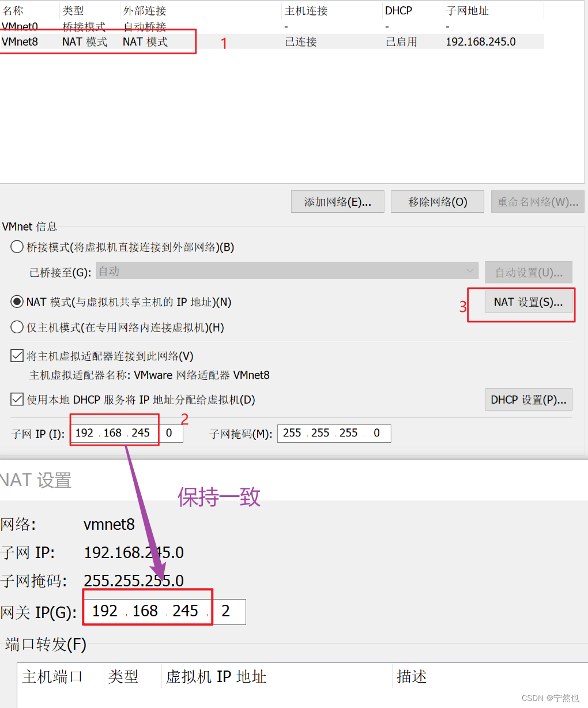This screenshot has height=708, width=588.
Task: Click the 255.255.255.0 subnet mask text in NAT settings
Action: [x=134, y=581]
